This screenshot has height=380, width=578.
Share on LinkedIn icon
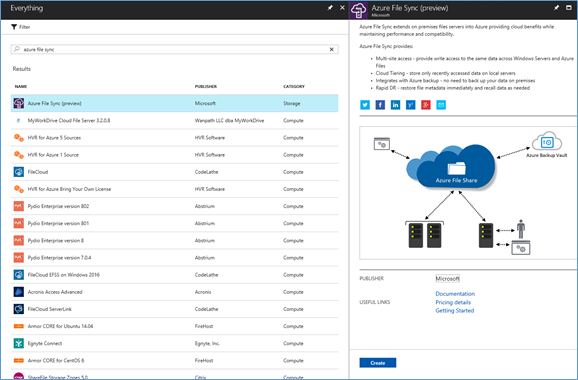[395, 105]
